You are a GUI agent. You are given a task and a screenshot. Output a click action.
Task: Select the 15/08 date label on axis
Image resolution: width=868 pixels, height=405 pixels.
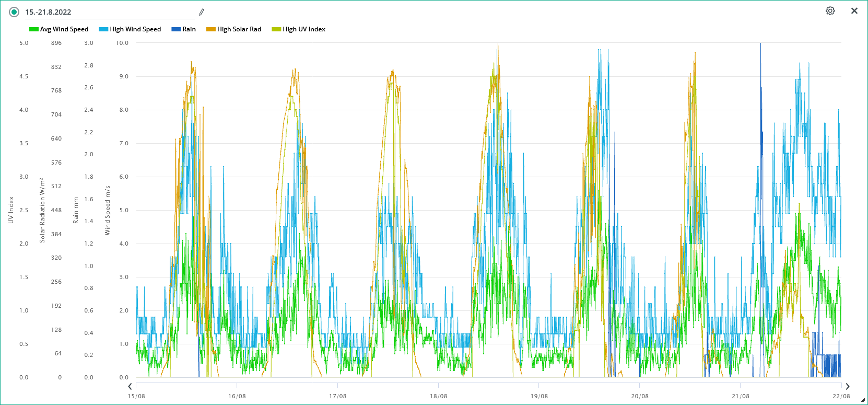(136, 396)
